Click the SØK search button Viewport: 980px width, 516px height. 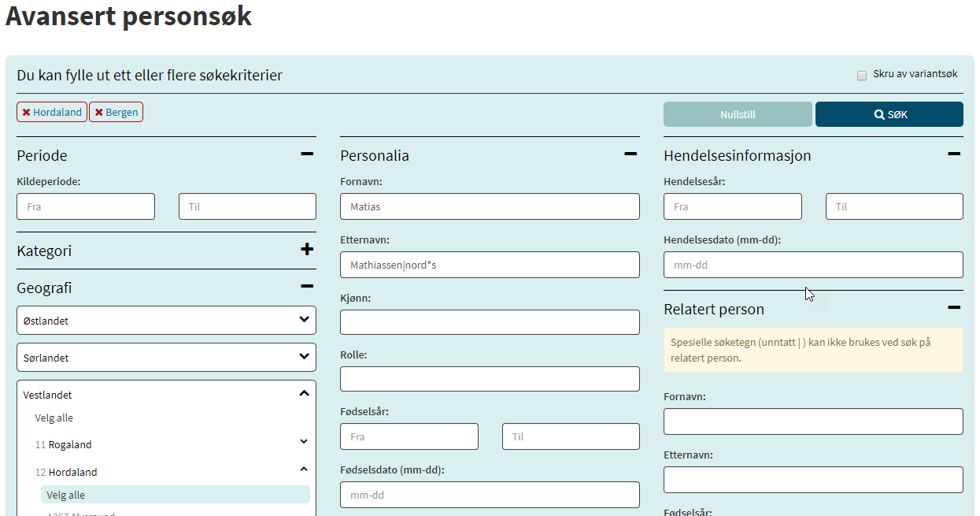[x=889, y=114]
